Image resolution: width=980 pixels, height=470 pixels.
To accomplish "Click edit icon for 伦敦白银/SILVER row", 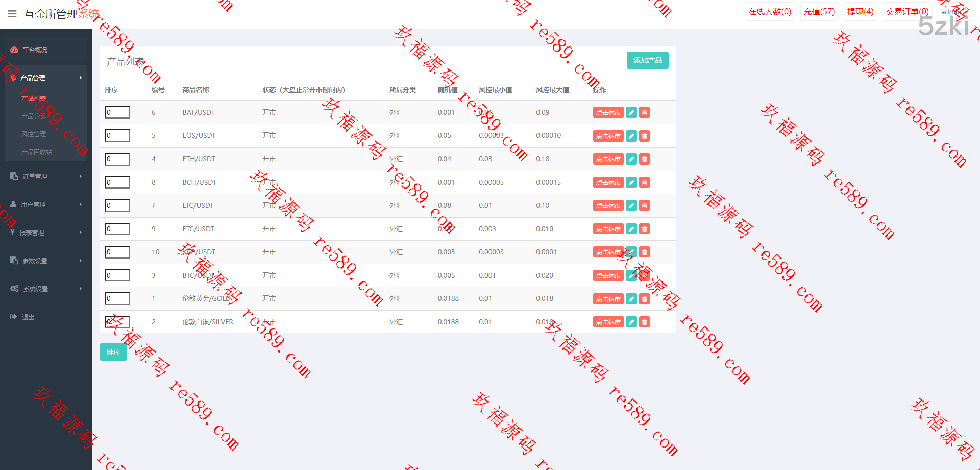I will pyautogui.click(x=631, y=322).
